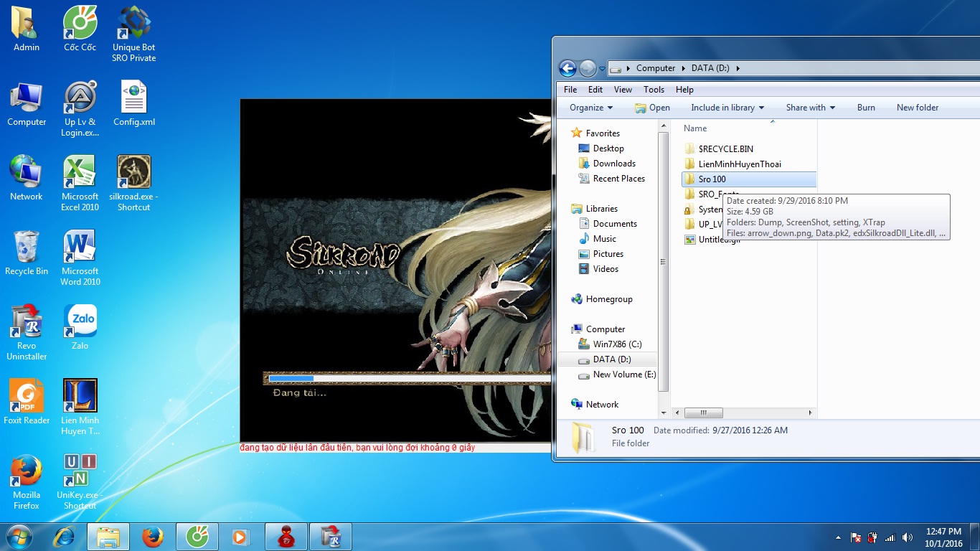Open Include in library dropdown
The image size is (980, 551).
(x=727, y=108)
